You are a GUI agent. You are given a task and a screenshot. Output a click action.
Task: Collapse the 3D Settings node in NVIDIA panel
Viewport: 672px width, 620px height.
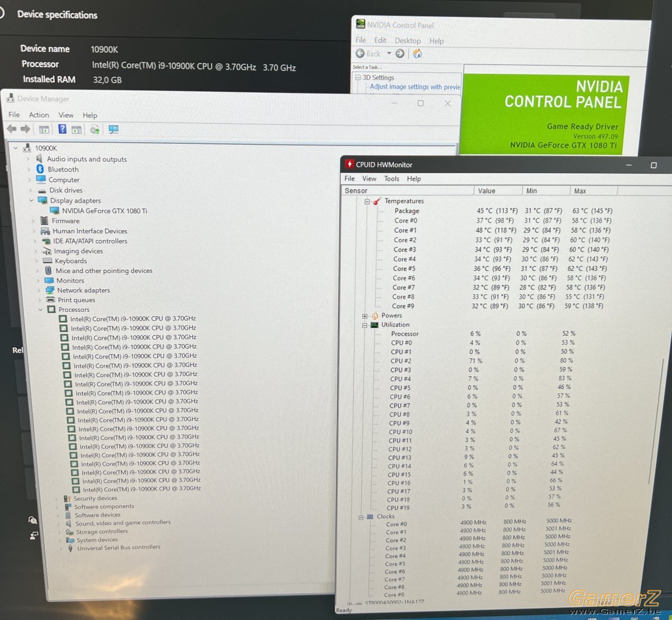[358, 77]
